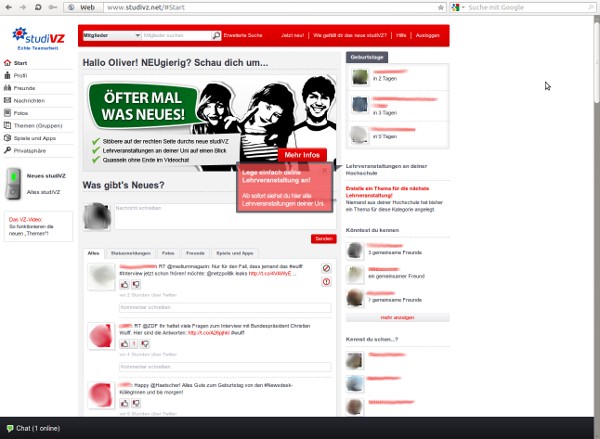
Task: Report first feed post with exclamation icon
Action: click(326, 282)
